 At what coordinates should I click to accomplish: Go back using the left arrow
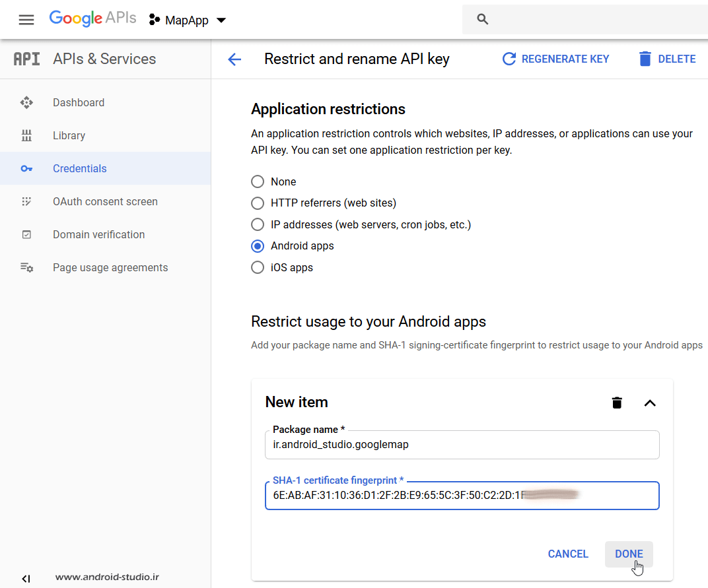[234, 59]
